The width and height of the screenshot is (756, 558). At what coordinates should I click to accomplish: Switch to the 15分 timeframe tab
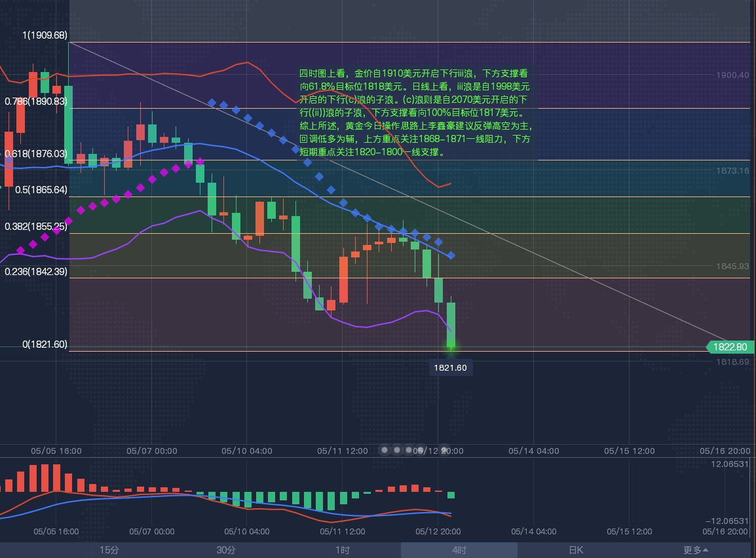pyautogui.click(x=109, y=550)
